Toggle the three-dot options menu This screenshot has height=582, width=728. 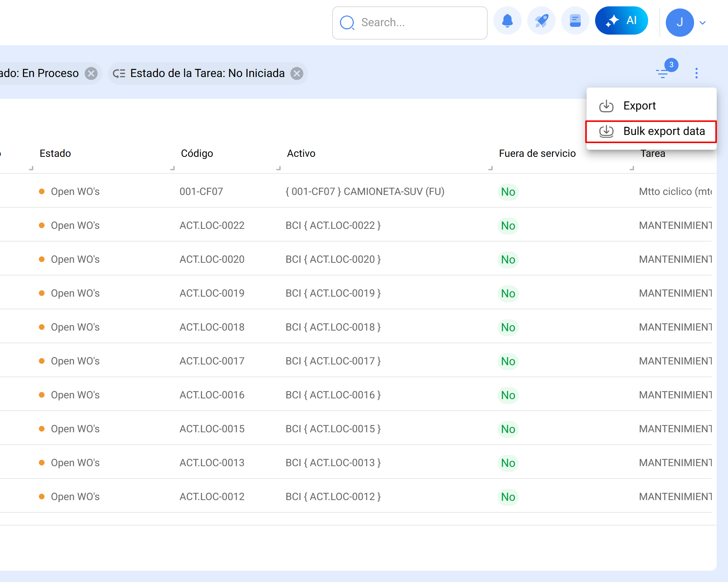click(696, 73)
